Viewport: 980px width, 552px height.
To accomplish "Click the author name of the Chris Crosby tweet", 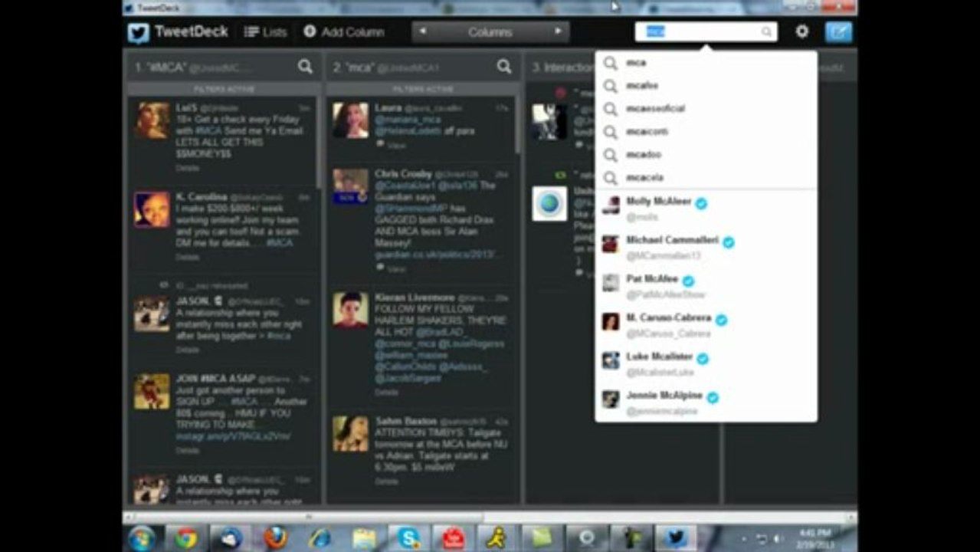I will point(404,174).
